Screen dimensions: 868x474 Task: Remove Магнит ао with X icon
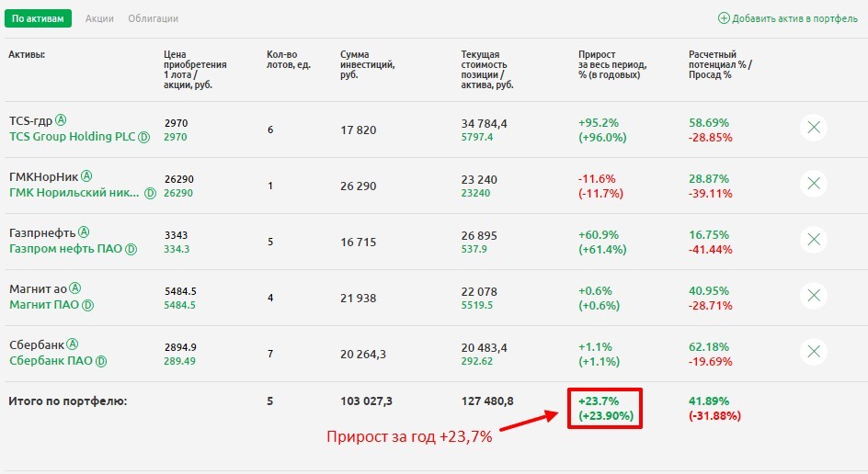point(813,296)
